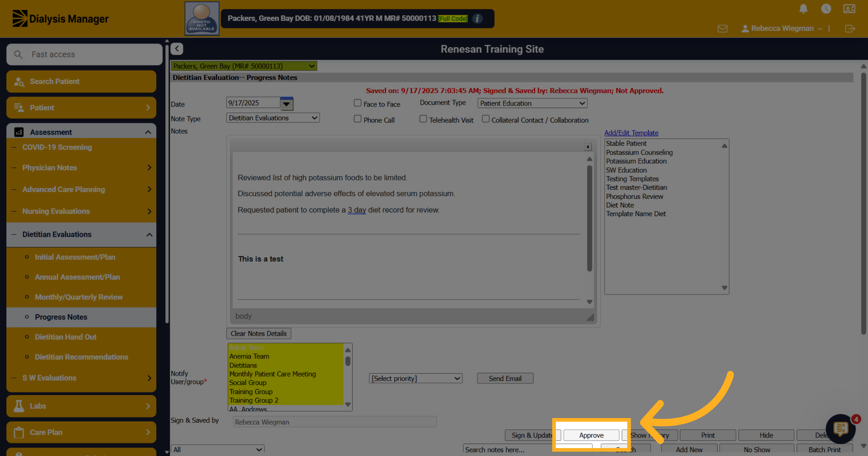The image size is (868, 456).
Task: Open Initial Assessment/Plan menu item
Action: click(x=75, y=257)
